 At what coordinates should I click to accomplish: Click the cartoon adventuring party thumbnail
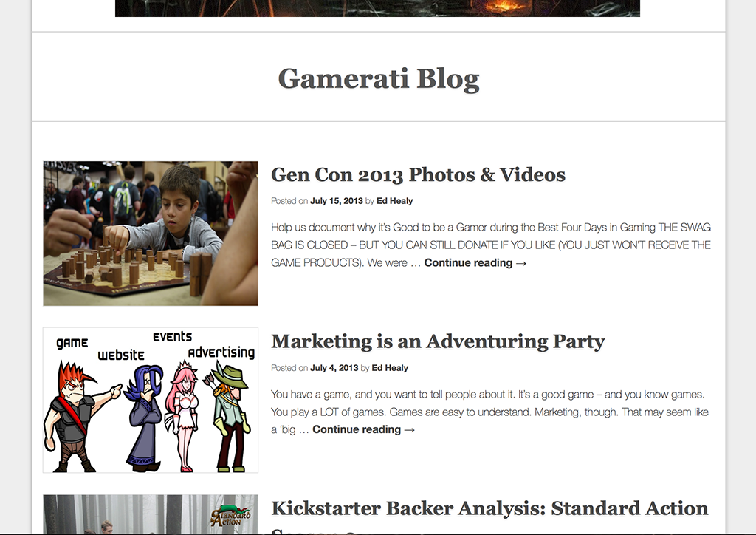[x=151, y=400]
